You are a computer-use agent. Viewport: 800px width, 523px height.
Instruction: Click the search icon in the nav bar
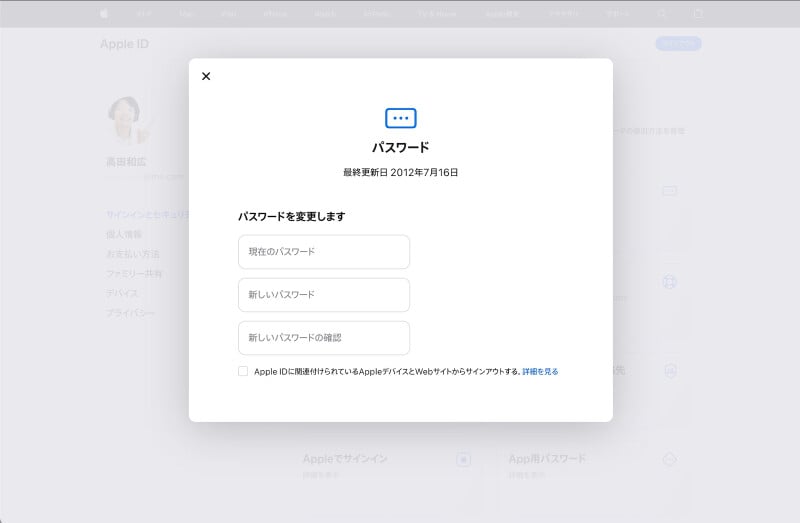[662, 14]
